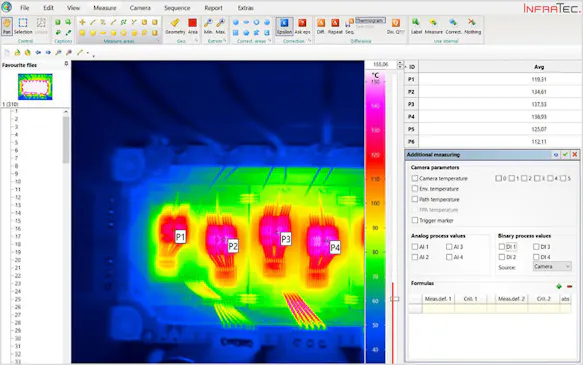Screen dimensions: 583x365
Task: Choose the Selection tool
Action: 23,26
